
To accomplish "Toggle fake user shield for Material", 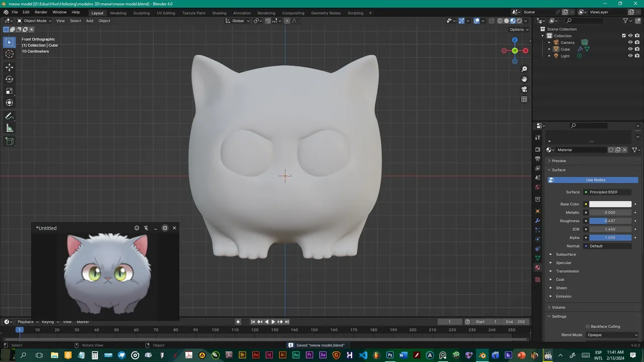I will click(611, 150).
